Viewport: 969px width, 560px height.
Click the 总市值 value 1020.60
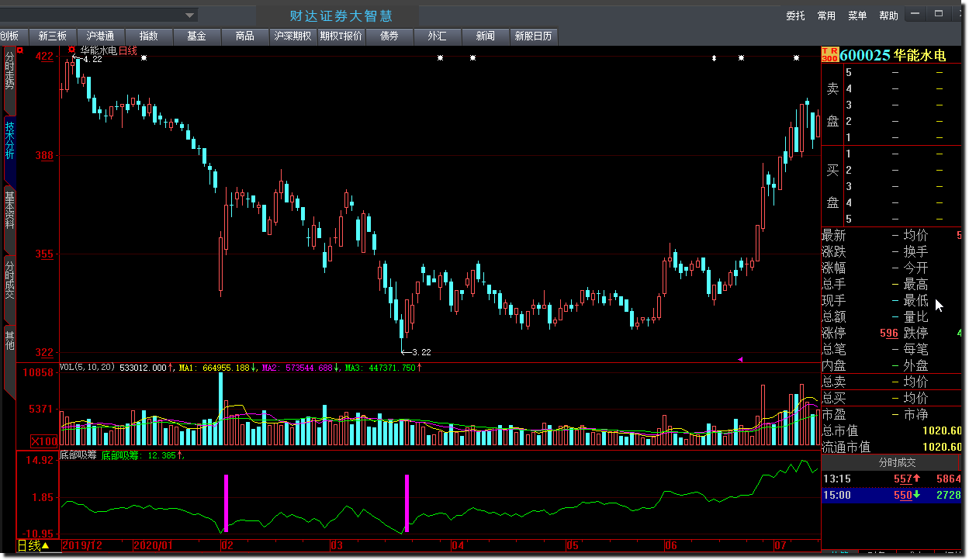942,431
